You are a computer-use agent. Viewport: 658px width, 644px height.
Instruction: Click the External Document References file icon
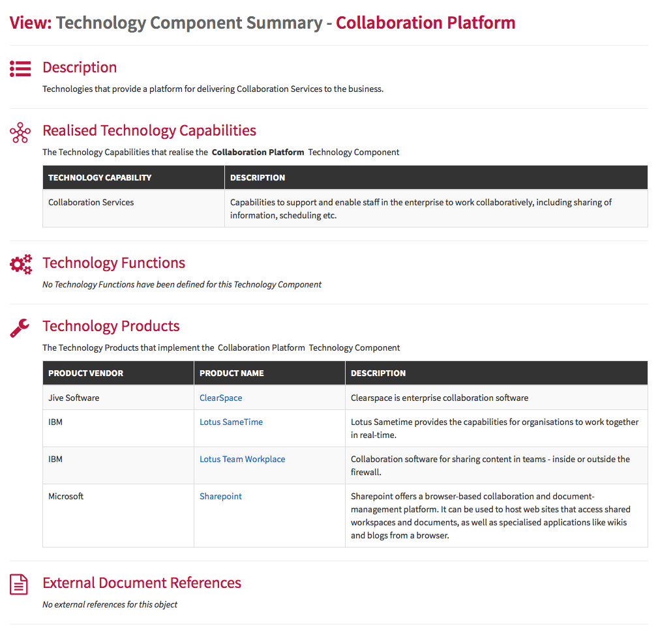tap(19, 585)
